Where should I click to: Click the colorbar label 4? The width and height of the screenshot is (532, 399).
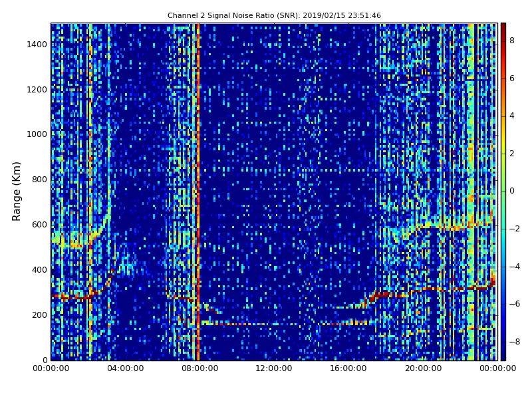point(512,116)
